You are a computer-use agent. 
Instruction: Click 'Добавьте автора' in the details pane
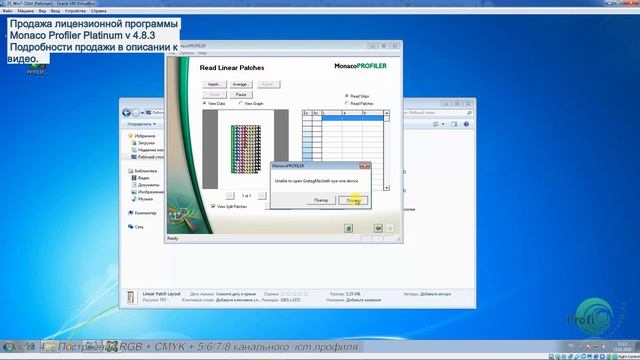pyautogui.click(x=435, y=294)
